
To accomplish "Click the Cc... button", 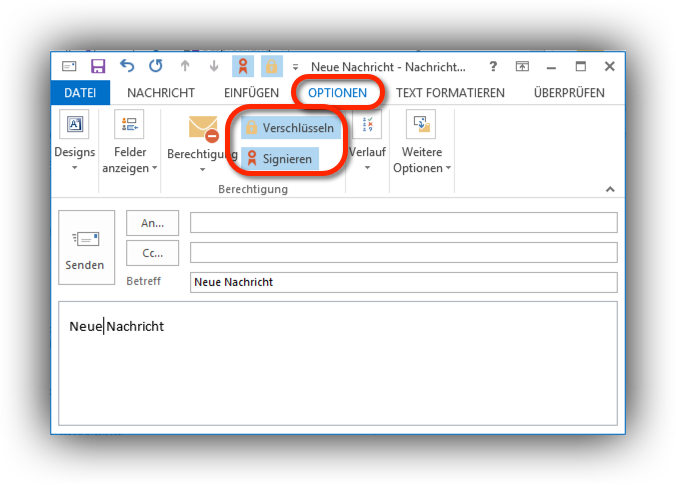I will coord(152,253).
